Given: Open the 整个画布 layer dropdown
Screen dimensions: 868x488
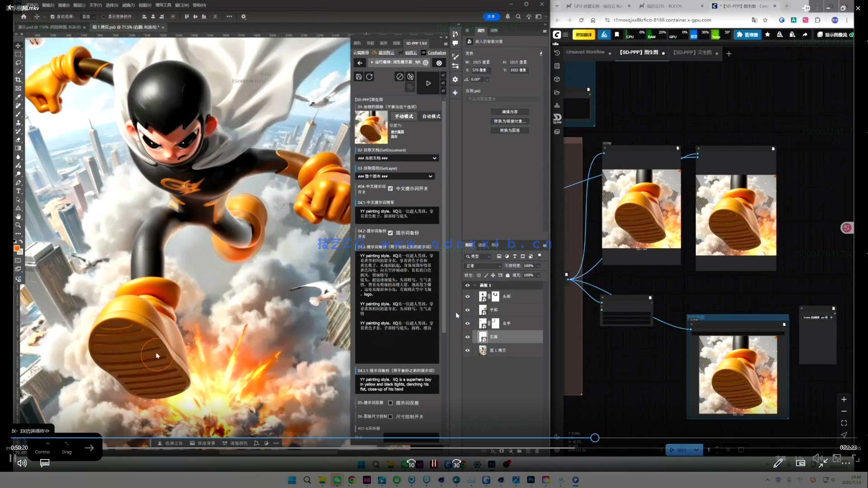Looking at the screenshot, I should point(395,176).
